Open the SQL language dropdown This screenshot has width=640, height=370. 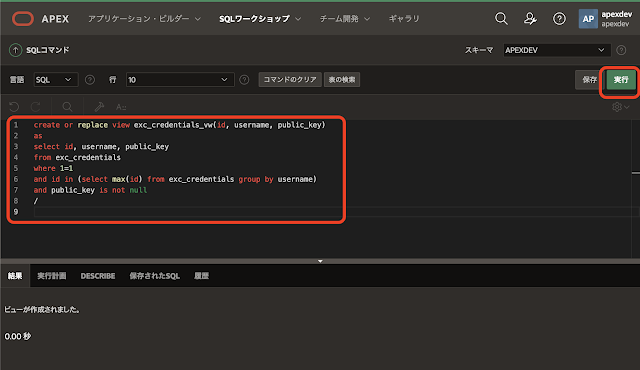(x=55, y=80)
